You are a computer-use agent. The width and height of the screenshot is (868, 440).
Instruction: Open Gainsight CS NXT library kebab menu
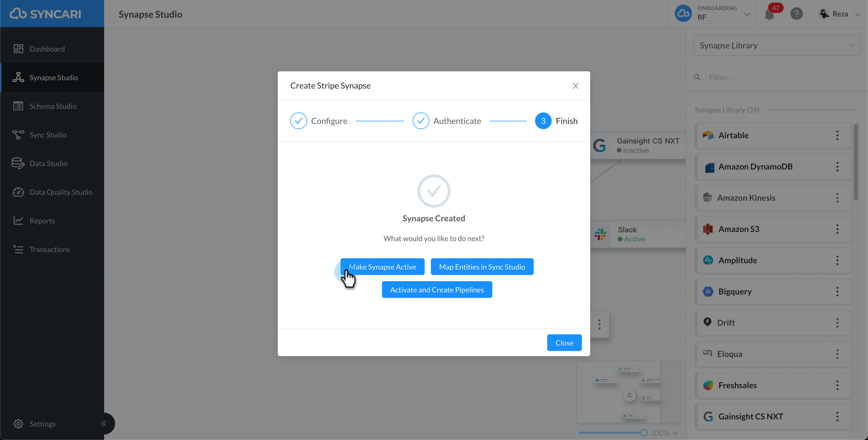(837, 417)
